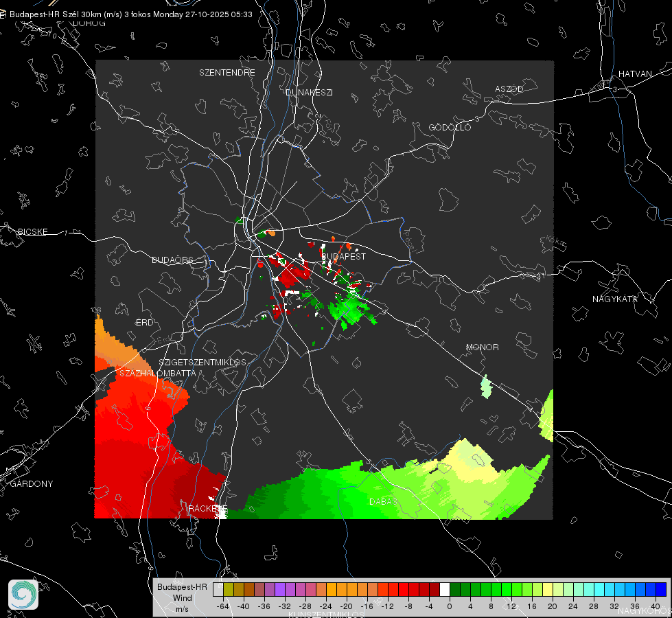Click the SZÁZHALOMBATTA town label
672x618 pixels.
click(x=158, y=373)
